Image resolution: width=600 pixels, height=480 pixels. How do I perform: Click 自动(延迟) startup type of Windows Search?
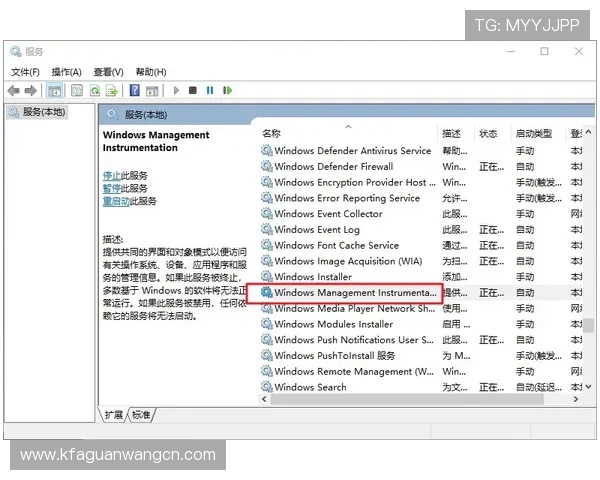click(539, 387)
